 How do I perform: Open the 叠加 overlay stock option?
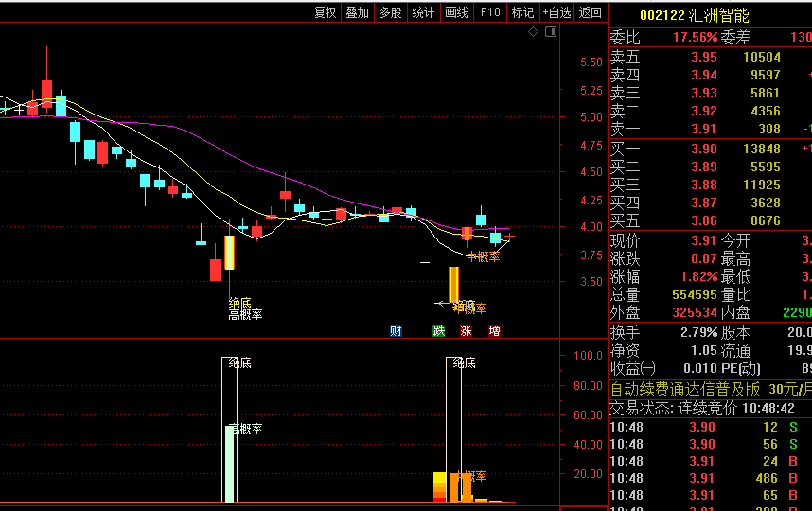tap(357, 12)
